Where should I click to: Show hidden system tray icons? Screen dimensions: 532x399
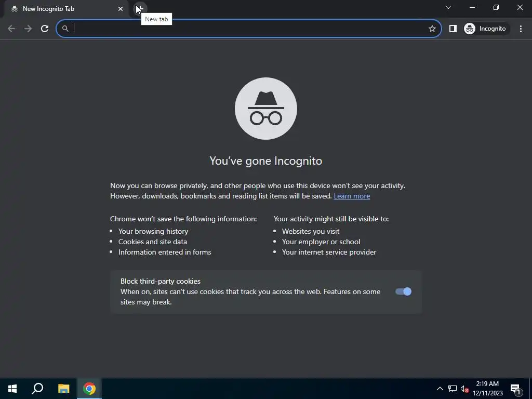[x=440, y=389]
